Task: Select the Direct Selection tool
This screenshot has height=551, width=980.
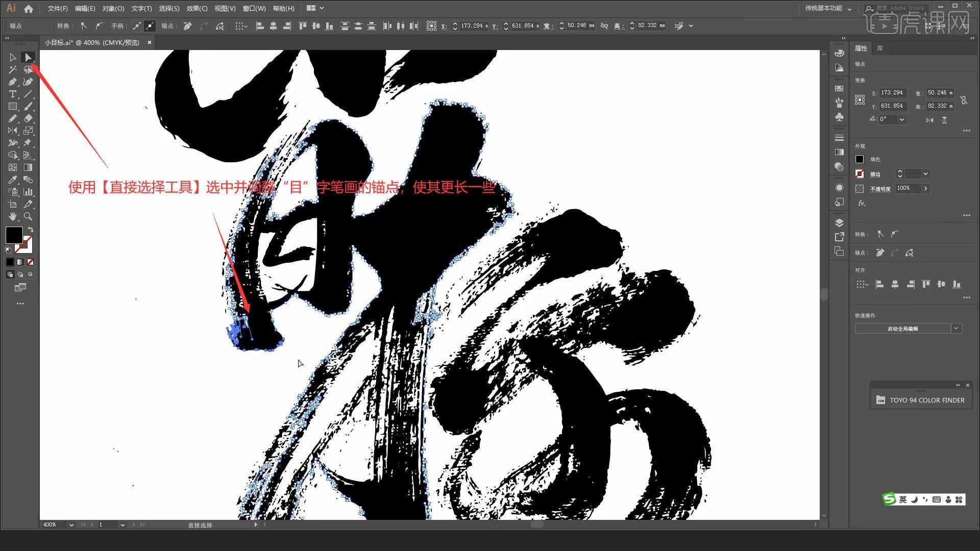Action: pos(27,57)
